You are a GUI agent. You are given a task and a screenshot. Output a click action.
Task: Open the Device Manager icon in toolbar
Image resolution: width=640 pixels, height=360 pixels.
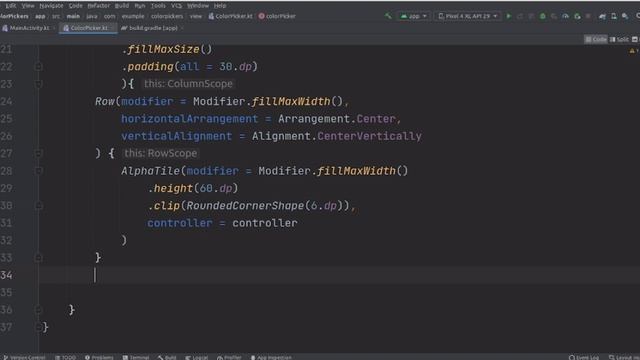[x=614, y=16]
